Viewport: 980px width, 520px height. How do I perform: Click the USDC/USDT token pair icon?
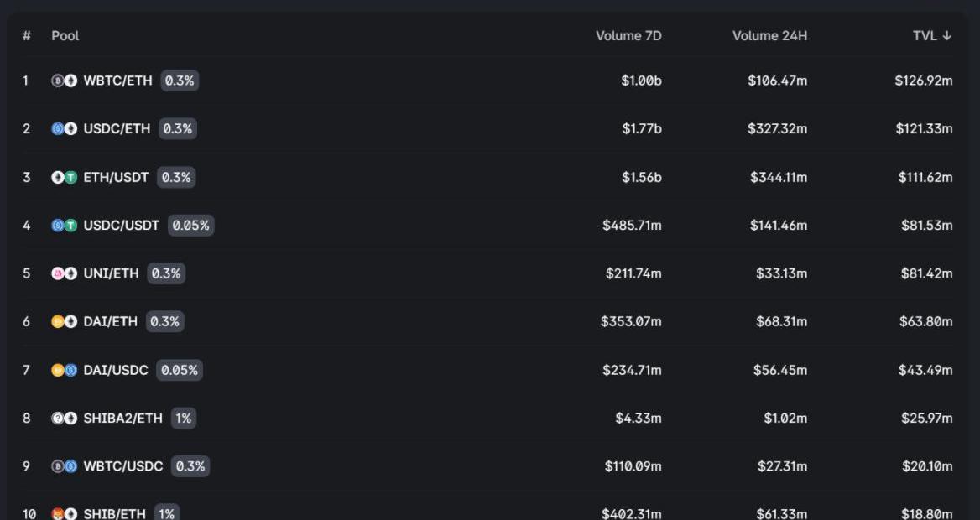pyautogui.click(x=65, y=225)
